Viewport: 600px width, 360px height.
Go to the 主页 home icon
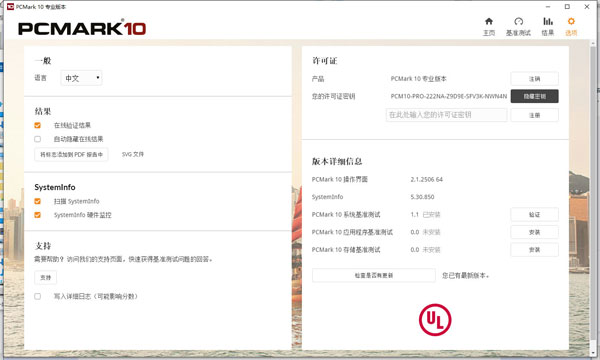(489, 26)
